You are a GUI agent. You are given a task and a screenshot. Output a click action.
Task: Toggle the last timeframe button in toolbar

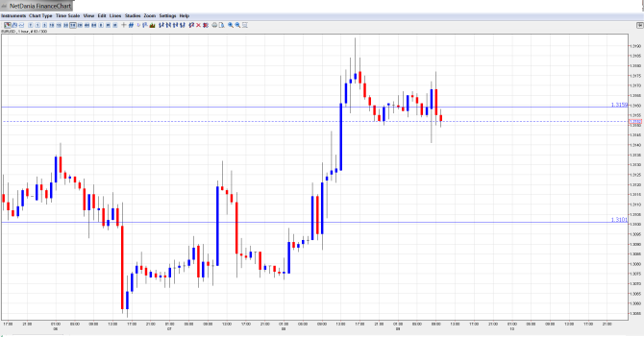pos(115,25)
